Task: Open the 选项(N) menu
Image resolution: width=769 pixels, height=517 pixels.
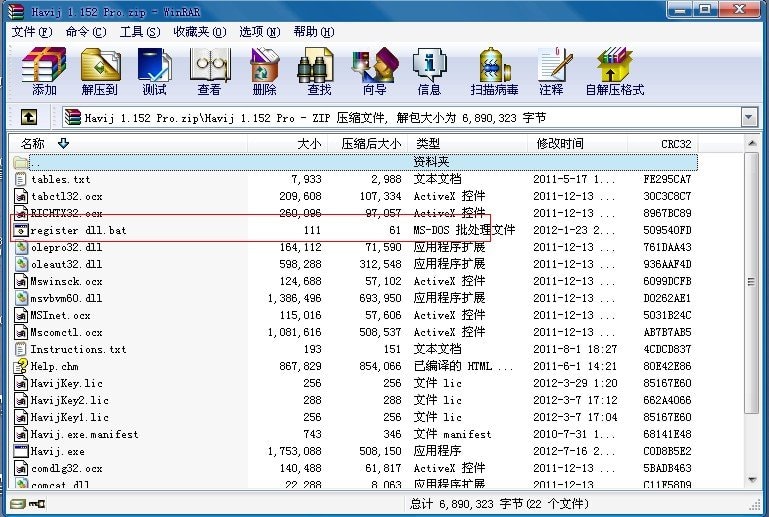Action: [x=259, y=32]
